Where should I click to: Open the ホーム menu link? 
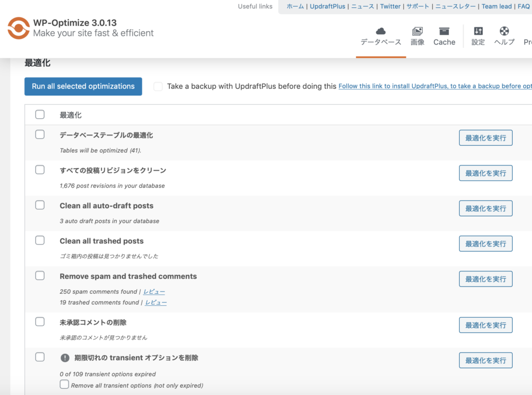click(295, 6)
